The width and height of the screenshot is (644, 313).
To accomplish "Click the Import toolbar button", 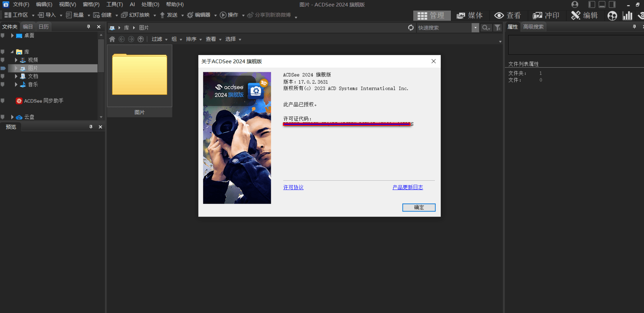I will (47, 15).
